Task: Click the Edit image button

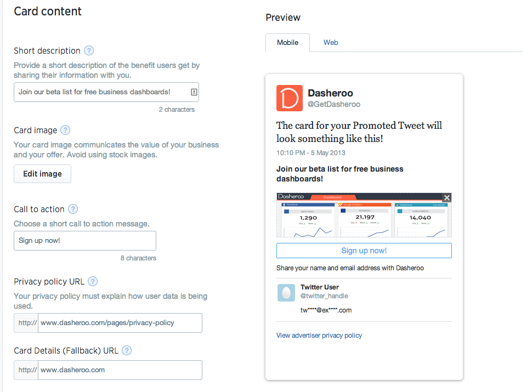Action: (42, 174)
